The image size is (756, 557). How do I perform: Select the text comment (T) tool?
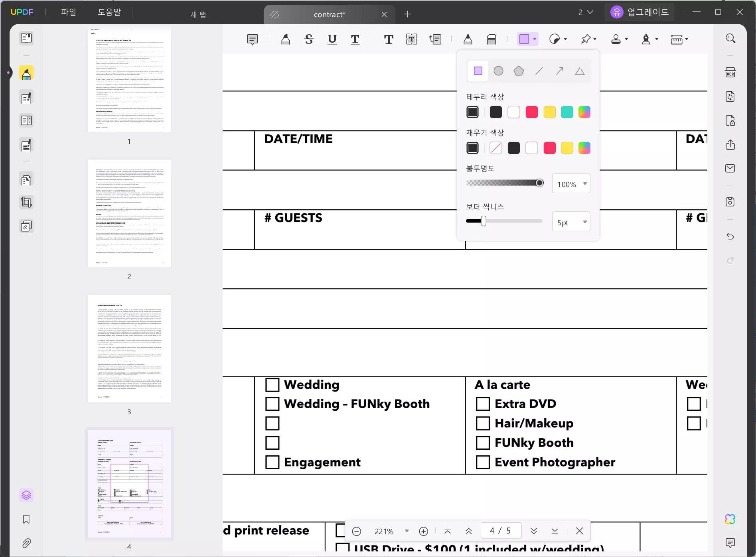[389, 39]
